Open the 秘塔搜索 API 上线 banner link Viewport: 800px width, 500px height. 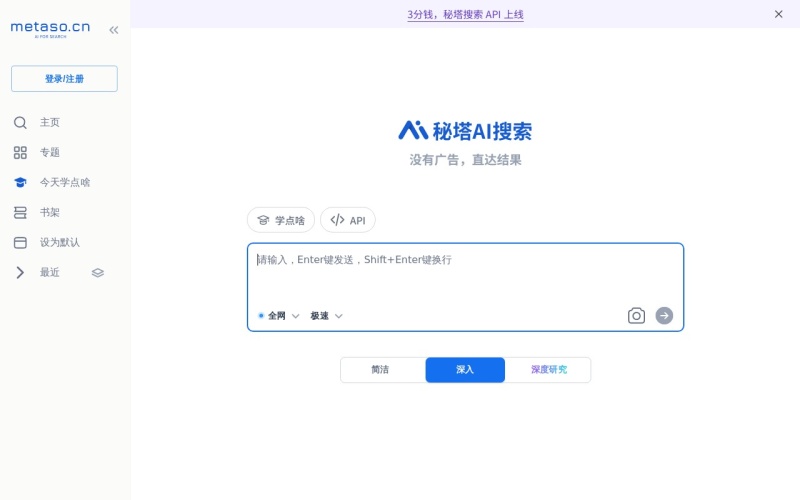465,14
